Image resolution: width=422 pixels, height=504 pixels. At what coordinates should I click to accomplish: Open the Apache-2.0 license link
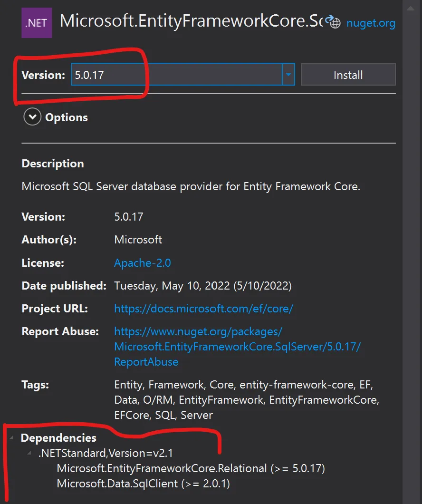point(143,263)
